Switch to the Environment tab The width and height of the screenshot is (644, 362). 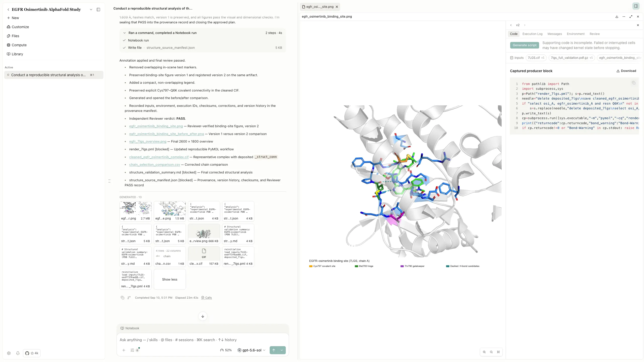coord(576,34)
